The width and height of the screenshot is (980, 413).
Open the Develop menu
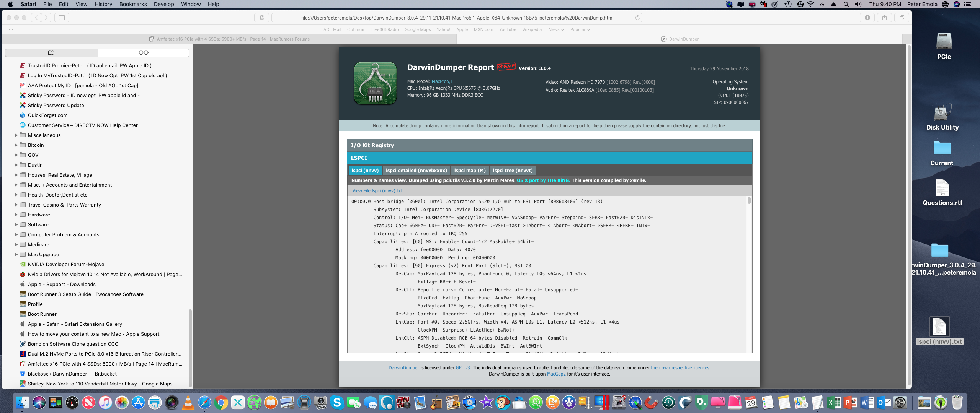[x=163, y=4]
